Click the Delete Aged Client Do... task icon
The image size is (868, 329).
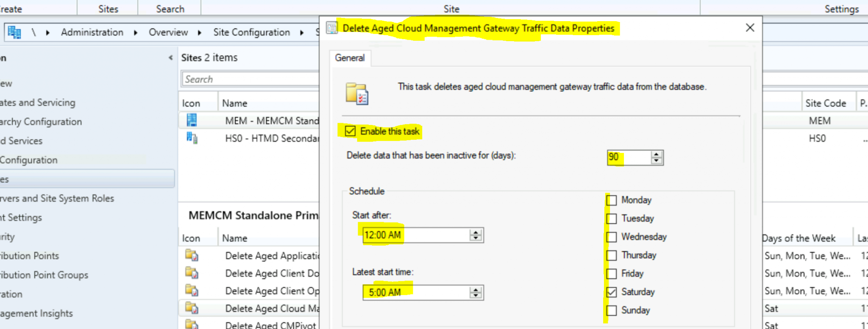[x=192, y=273]
